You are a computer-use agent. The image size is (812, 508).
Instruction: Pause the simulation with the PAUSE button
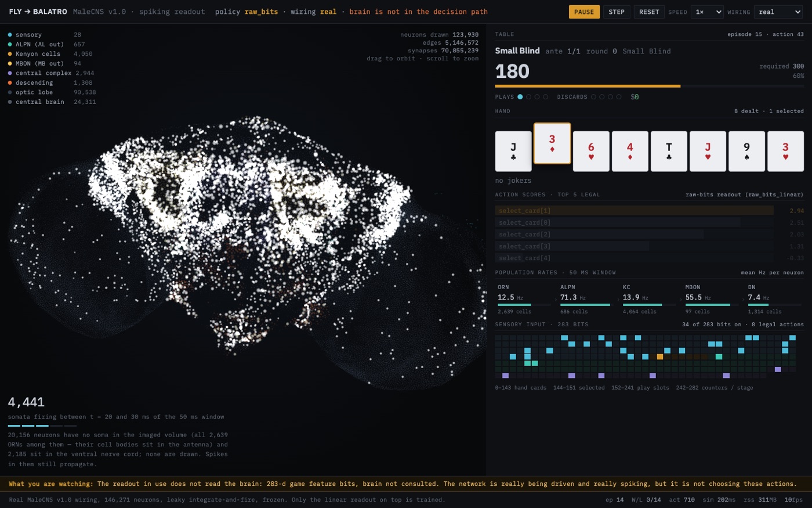point(584,12)
